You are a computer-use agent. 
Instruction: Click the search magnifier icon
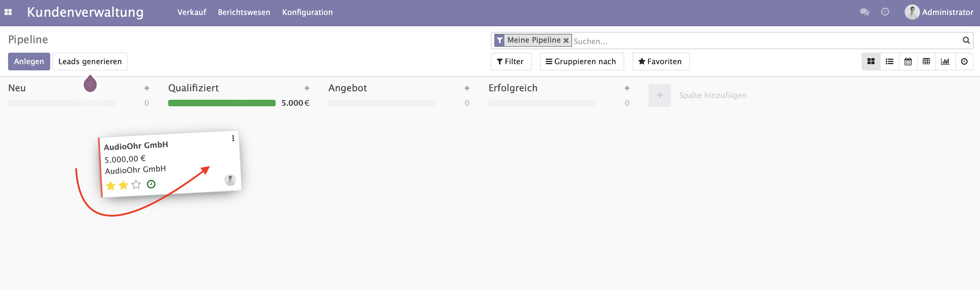click(966, 40)
